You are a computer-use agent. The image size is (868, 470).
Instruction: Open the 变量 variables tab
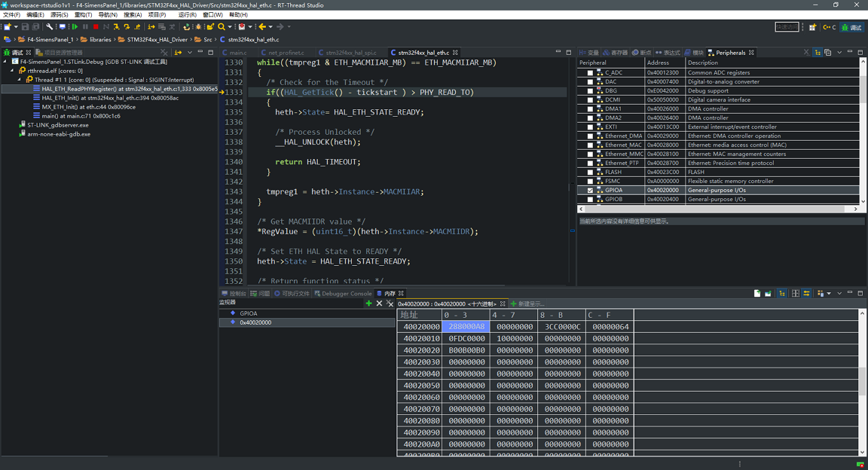click(589, 53)
